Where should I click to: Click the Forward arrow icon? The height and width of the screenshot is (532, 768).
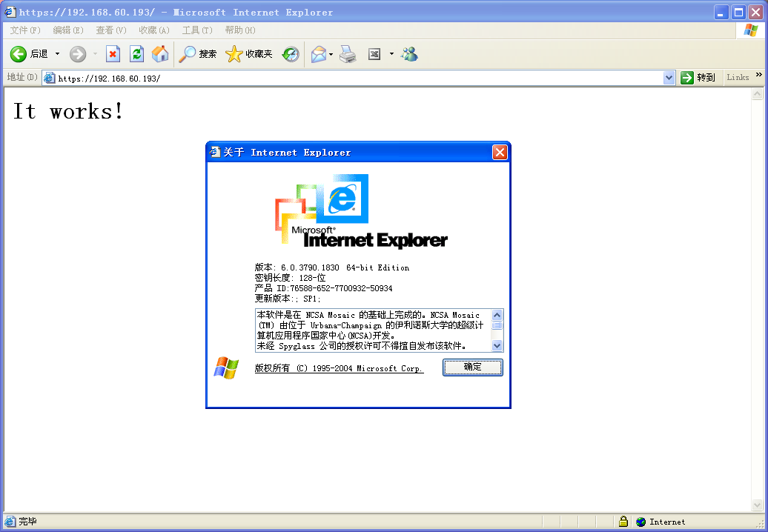pos(77,54)
